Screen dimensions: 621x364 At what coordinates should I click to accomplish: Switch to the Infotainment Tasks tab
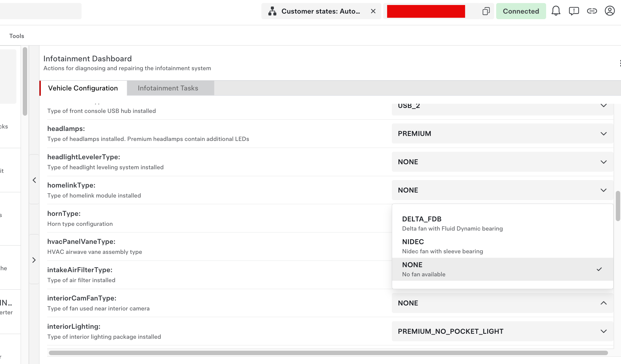pyautogui.click(x=168, y=88)
